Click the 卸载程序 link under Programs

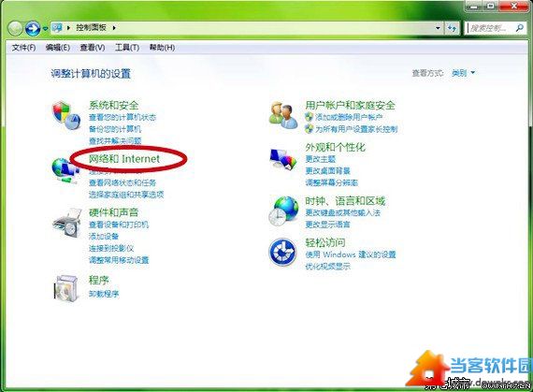104,294
